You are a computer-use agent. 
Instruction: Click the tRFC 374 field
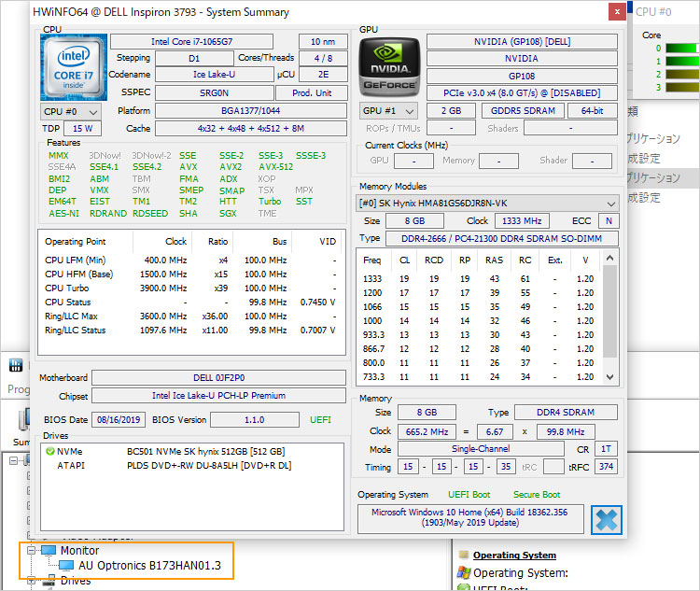point(606,467)
